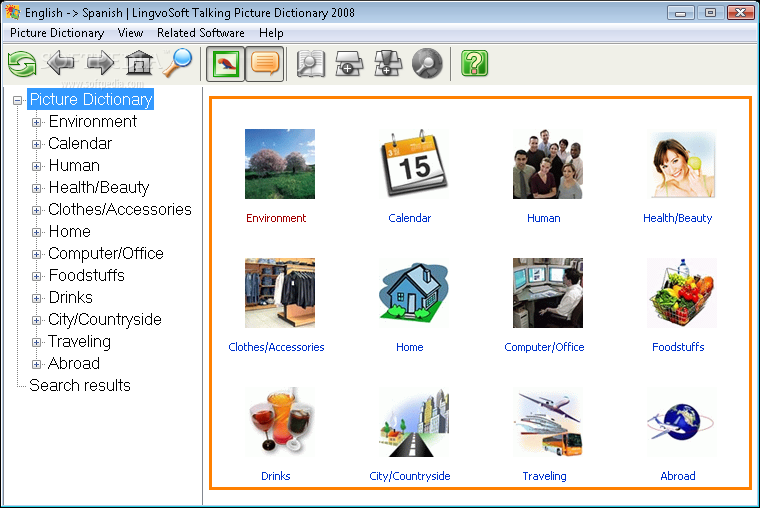Open the Computer/Office link
Screen dimensions: 760x508
coord(544,347)
